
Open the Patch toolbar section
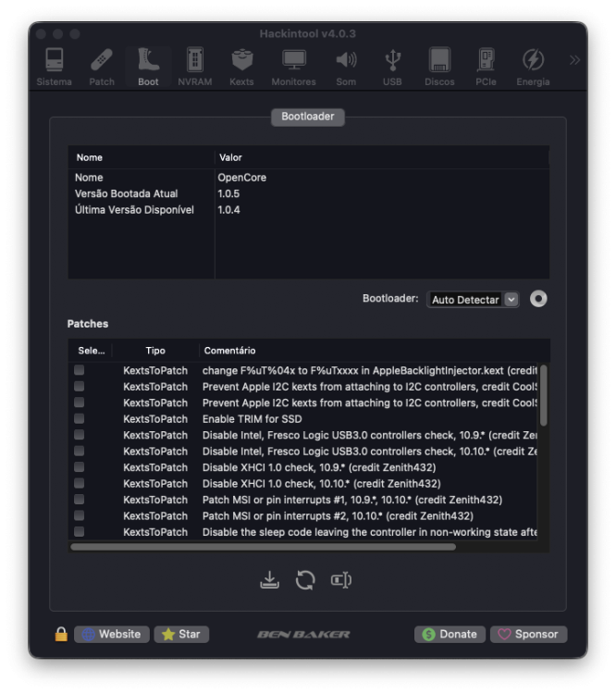(x=102, y=67)
